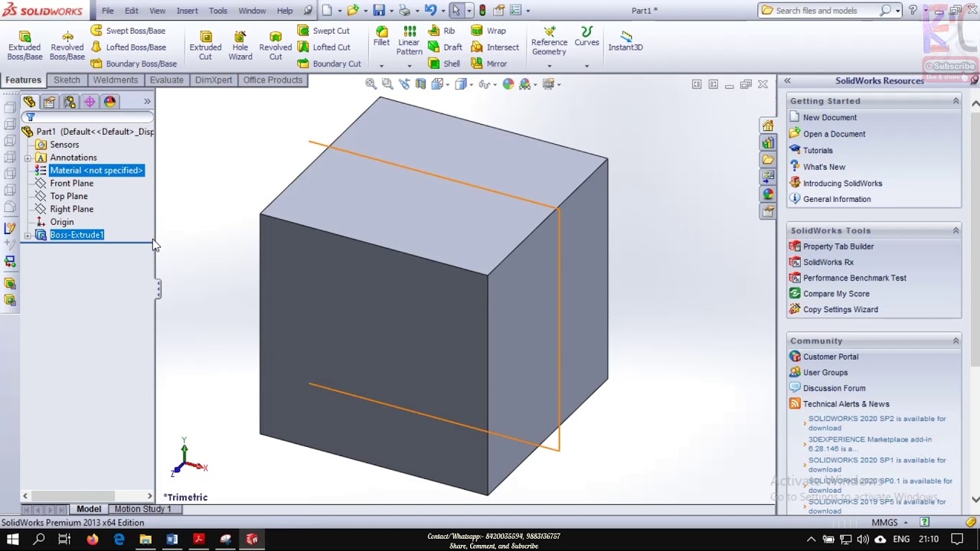Choose the Intersect tool
Image resolution: width=980 pixels, height=551 pixels.
coord(495,47)
